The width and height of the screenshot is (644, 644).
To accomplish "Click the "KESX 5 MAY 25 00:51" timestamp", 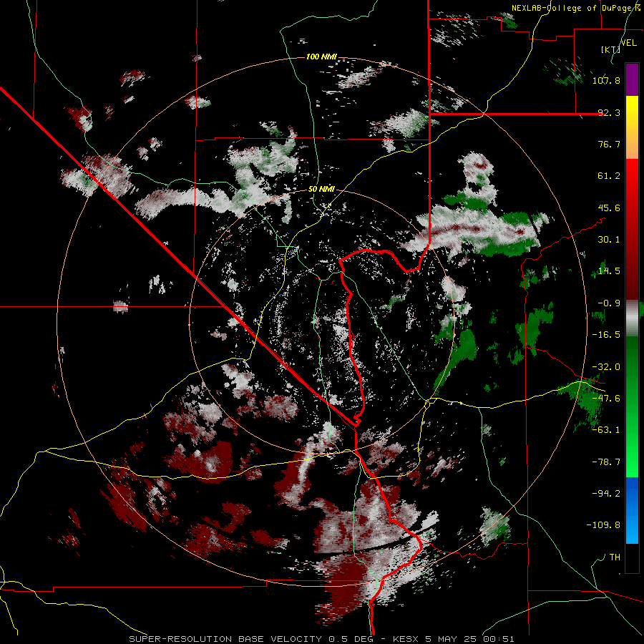I will [454, 639].
